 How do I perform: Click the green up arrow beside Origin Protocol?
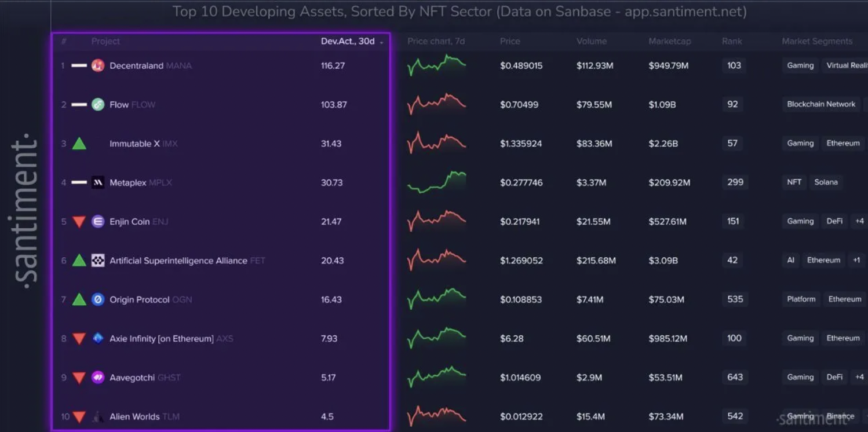click(x=79, y=299)
